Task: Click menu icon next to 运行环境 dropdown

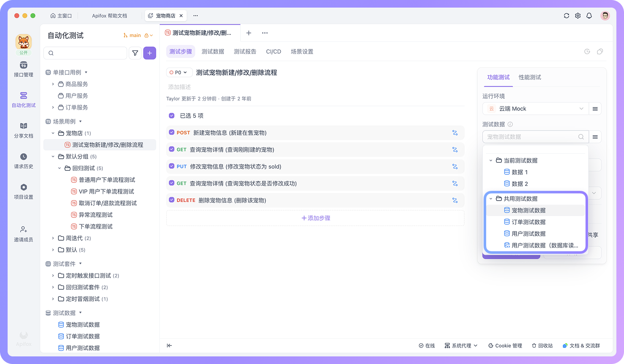Action: [595, 109]
